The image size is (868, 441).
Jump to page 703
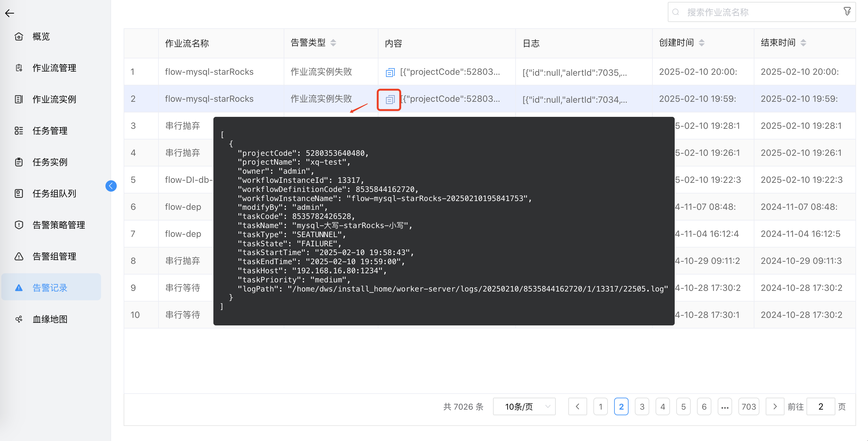tap(748, 407)
